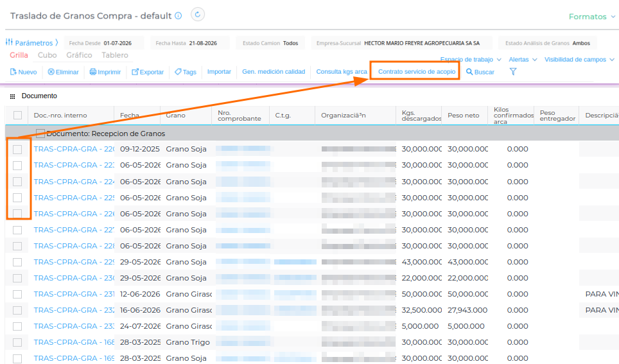619x364 pixels.
Task: Expand the Espacio de trabajo menu
Action: click(x=471, y=59)
